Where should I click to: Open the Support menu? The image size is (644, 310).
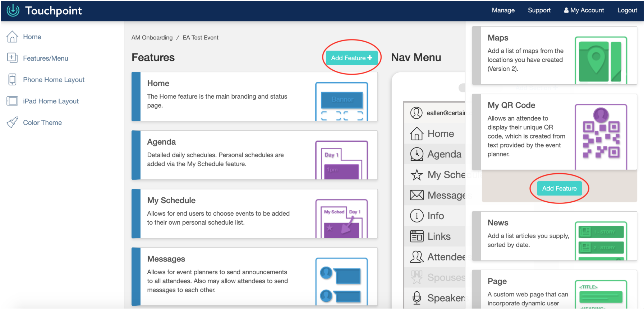click(539, 10)
